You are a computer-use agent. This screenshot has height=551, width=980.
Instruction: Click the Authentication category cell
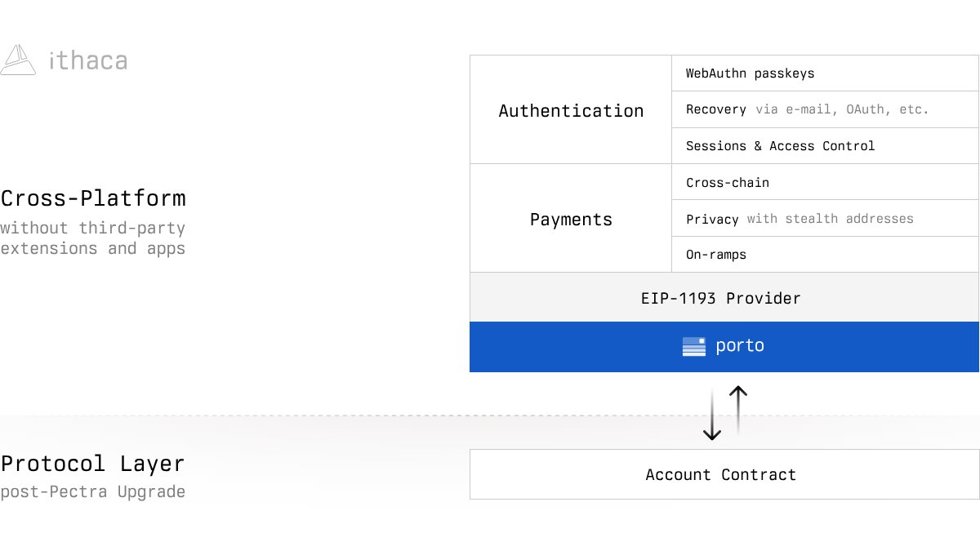coord(571,109)
